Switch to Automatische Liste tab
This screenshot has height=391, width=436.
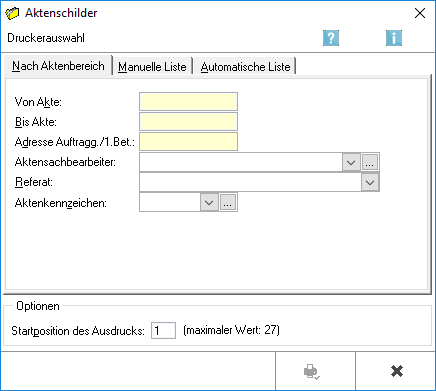[x=245, y=67]
